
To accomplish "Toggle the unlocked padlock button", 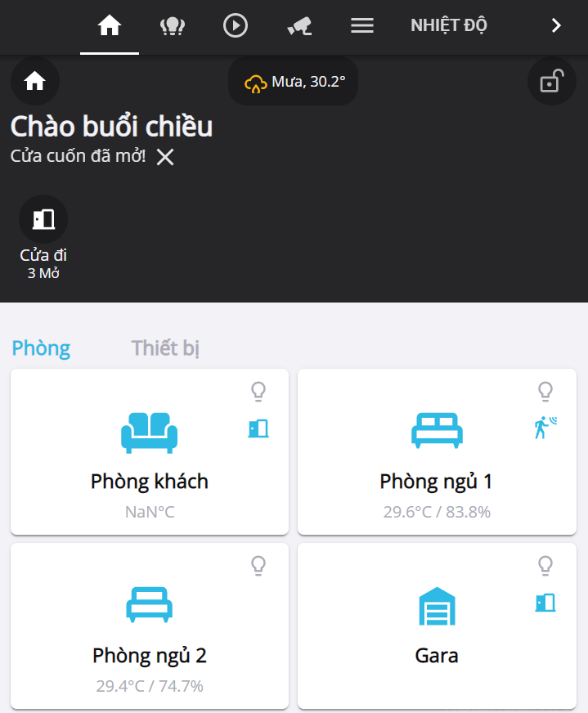I will tap(552, 81).
